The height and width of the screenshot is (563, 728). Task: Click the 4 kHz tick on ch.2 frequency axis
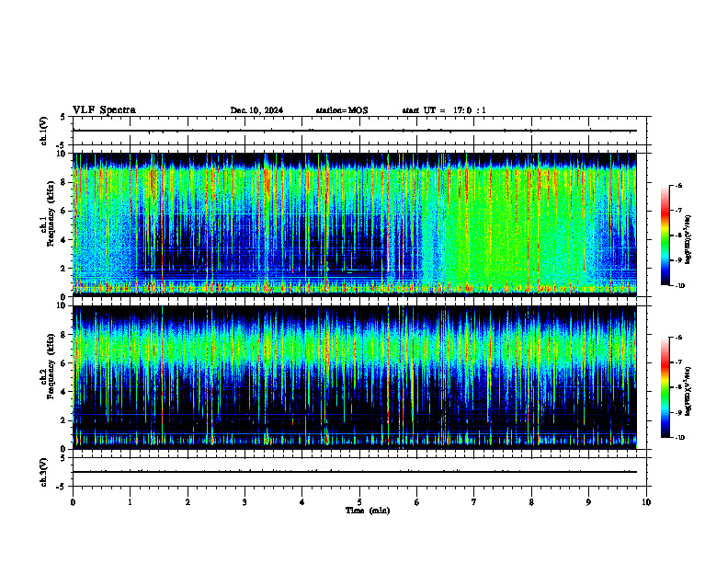point(63,392)
